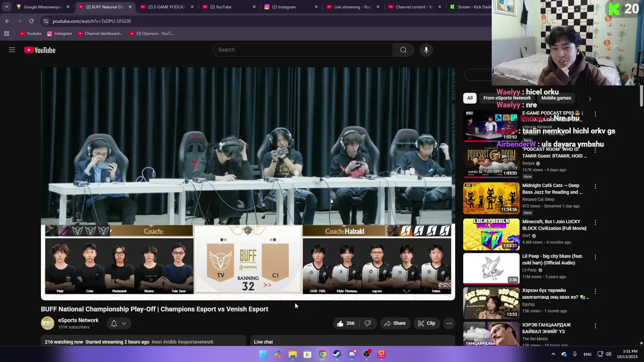Click the YouTube search field

303,50
